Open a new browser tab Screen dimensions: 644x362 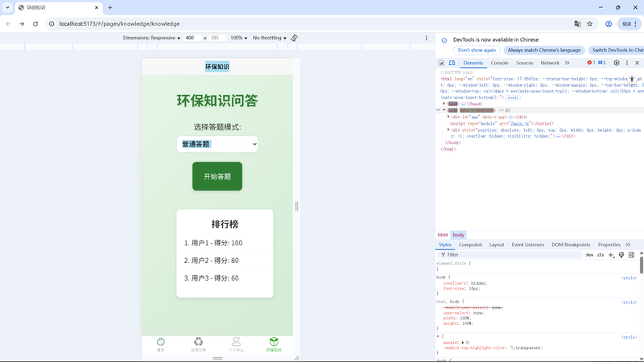110,7
